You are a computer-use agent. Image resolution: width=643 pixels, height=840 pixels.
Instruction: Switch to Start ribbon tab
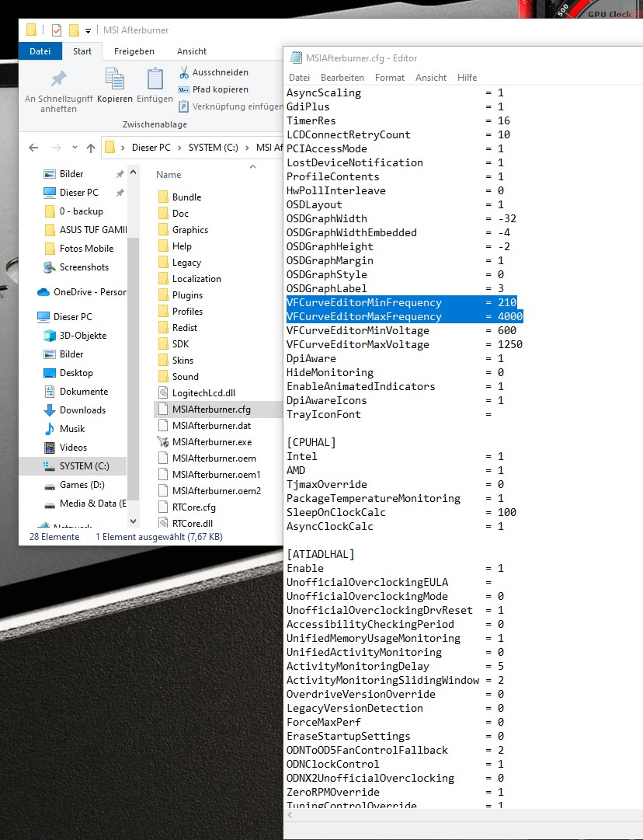pyautogui.click(x=82, y=51)
